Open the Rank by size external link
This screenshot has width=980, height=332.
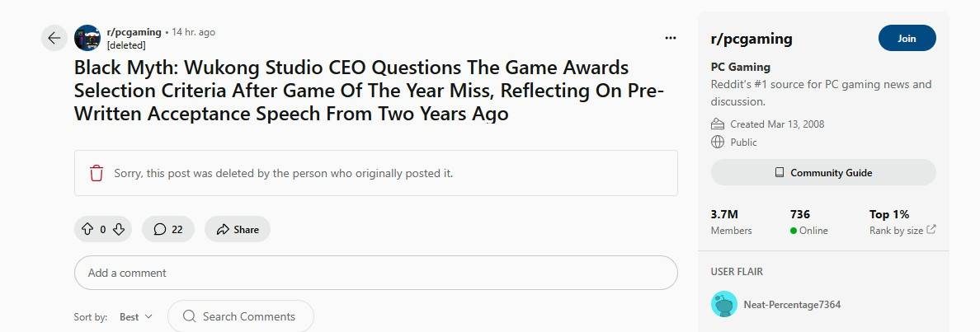point(931,230)
